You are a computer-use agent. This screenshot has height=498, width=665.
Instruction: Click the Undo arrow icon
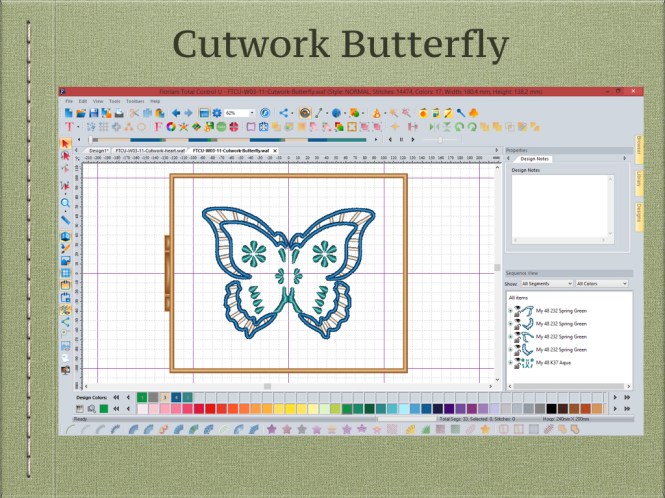pyautogui.click(x=175, y=113)
